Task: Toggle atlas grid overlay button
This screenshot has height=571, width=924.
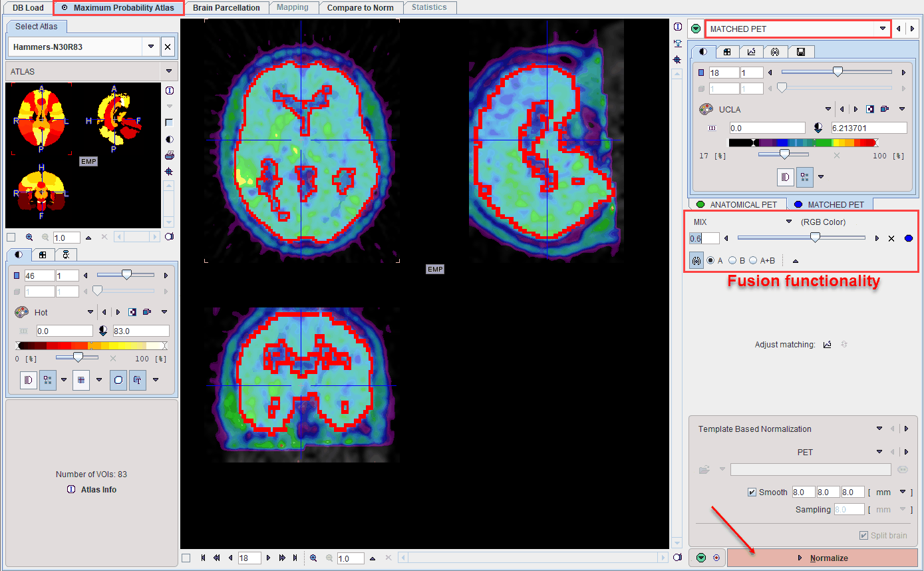Action: pos(81,380)
